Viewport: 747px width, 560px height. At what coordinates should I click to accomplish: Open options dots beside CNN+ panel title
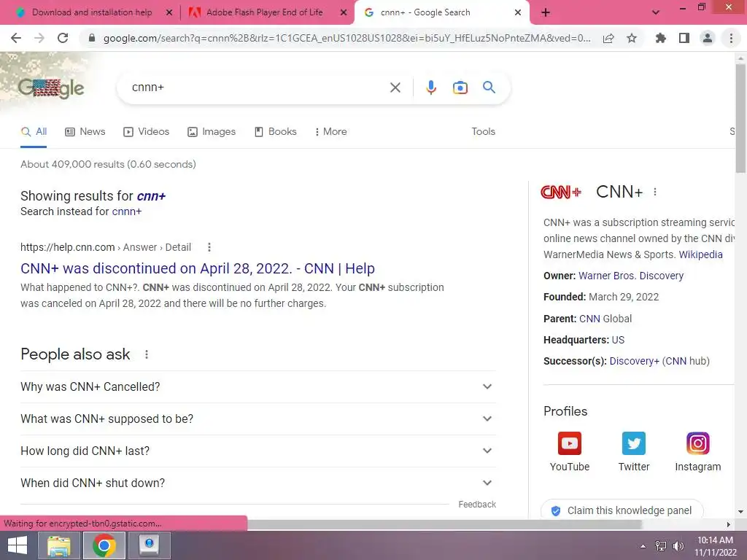[655, 192]
